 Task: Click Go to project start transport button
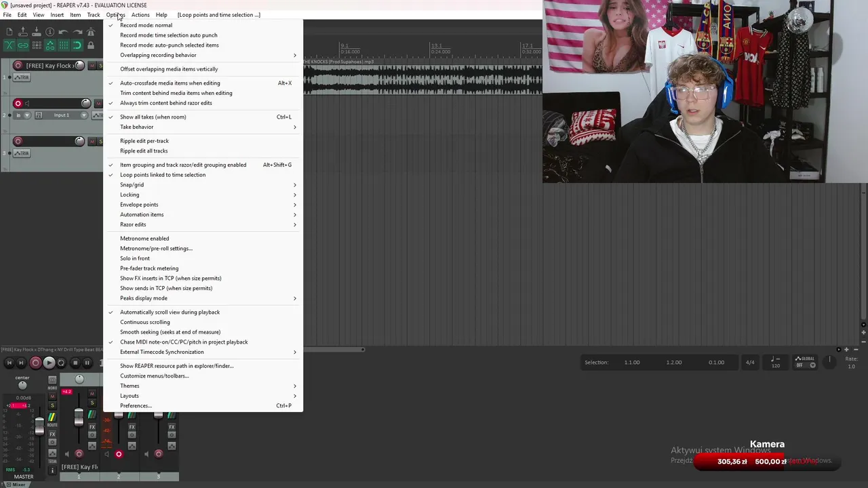[9, 363]
